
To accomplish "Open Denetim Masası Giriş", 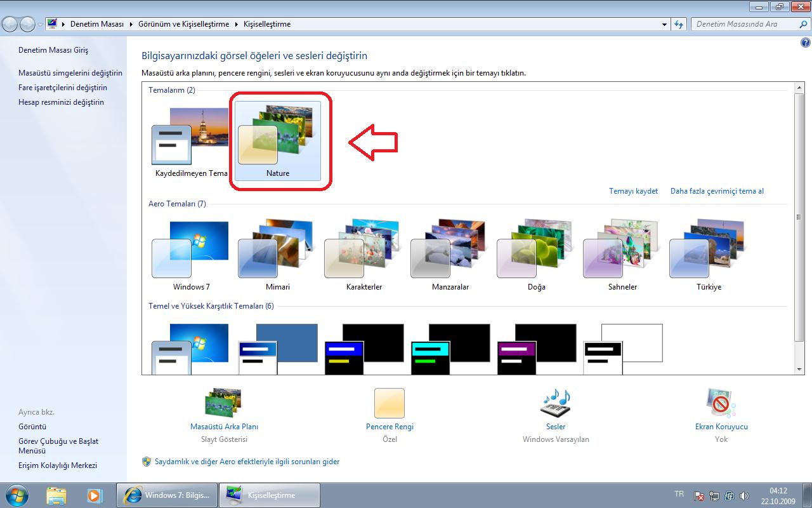I will pos(53,50).
